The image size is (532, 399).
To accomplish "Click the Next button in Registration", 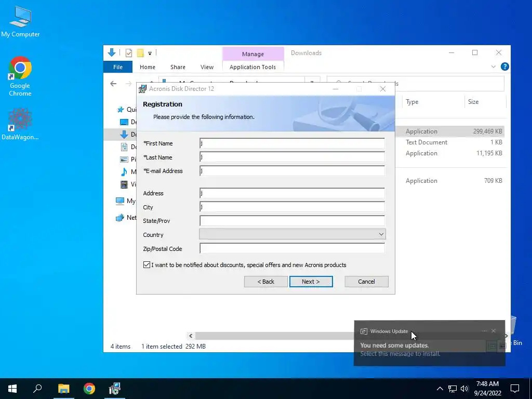I will (311, 282).
